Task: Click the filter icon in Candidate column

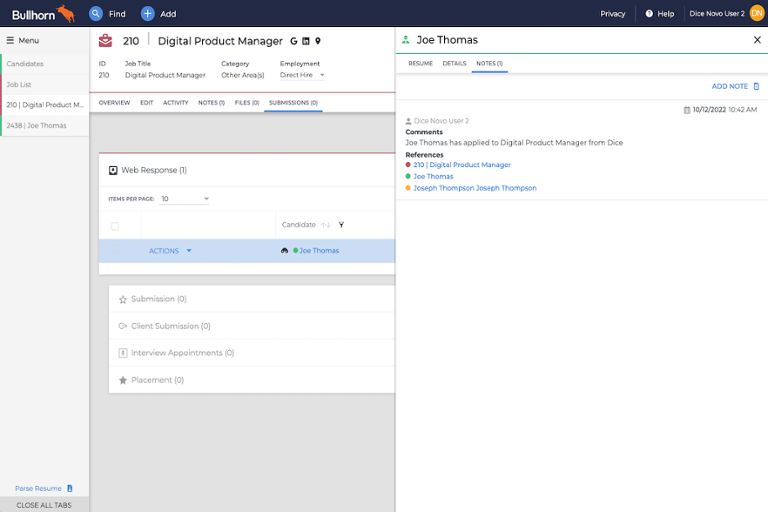Action: tap(341, 225)
